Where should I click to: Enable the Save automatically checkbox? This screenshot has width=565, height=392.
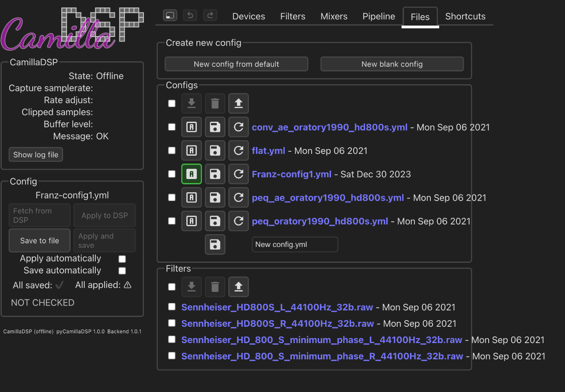point(122,271)
